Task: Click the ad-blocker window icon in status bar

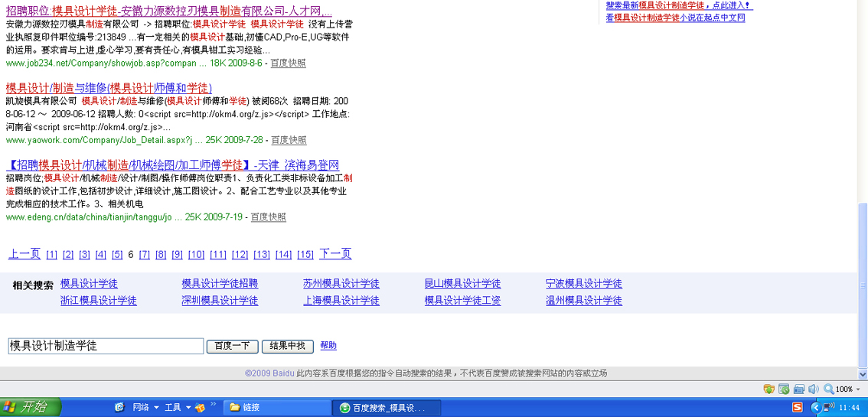Action: tap(784, 389)
